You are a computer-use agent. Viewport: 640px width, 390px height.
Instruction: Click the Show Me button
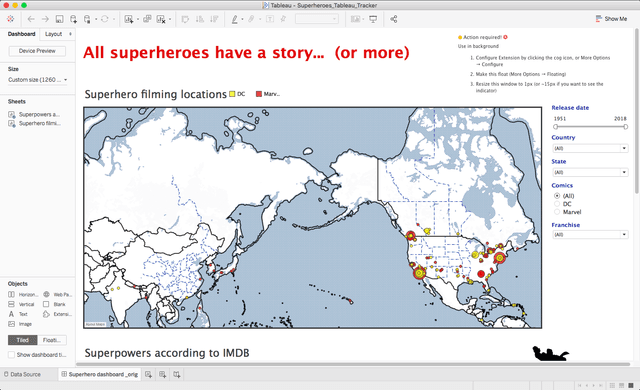click(611, 19)
